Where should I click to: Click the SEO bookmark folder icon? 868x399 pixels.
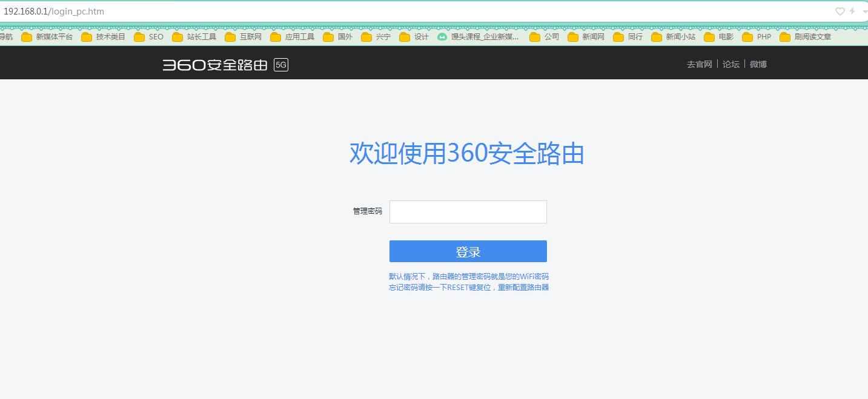tap(139, 36)
